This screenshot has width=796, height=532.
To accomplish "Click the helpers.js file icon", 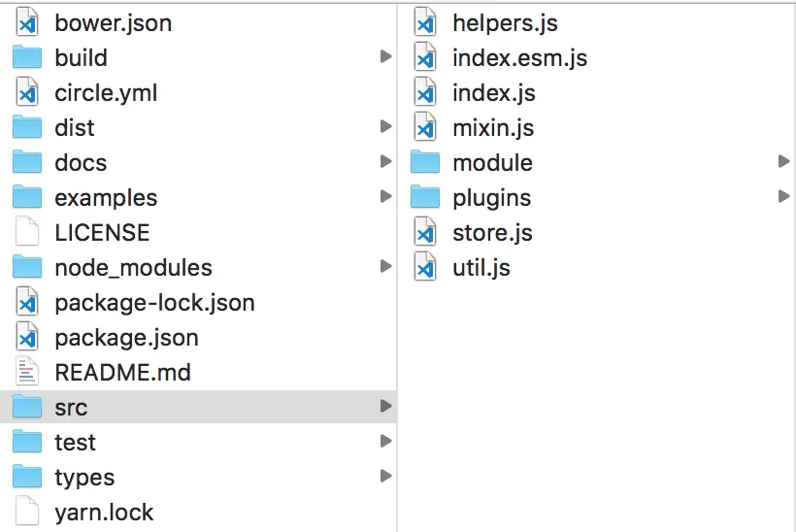I will coord(425,23).
